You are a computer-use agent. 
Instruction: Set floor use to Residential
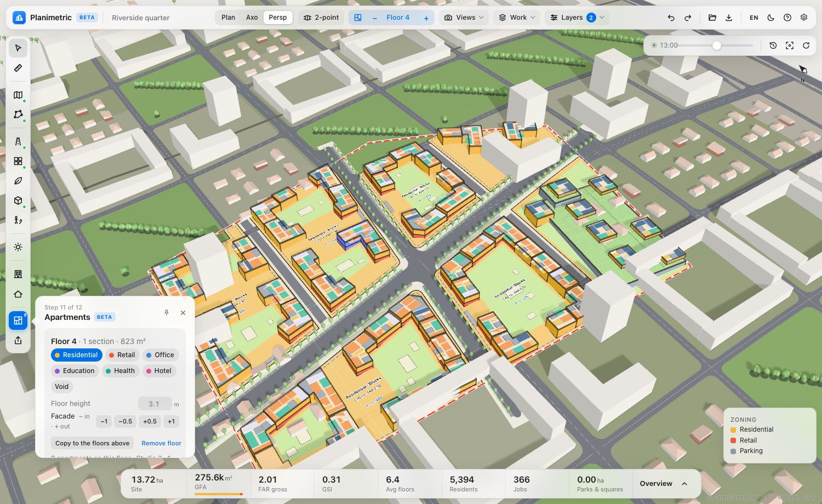77,355
